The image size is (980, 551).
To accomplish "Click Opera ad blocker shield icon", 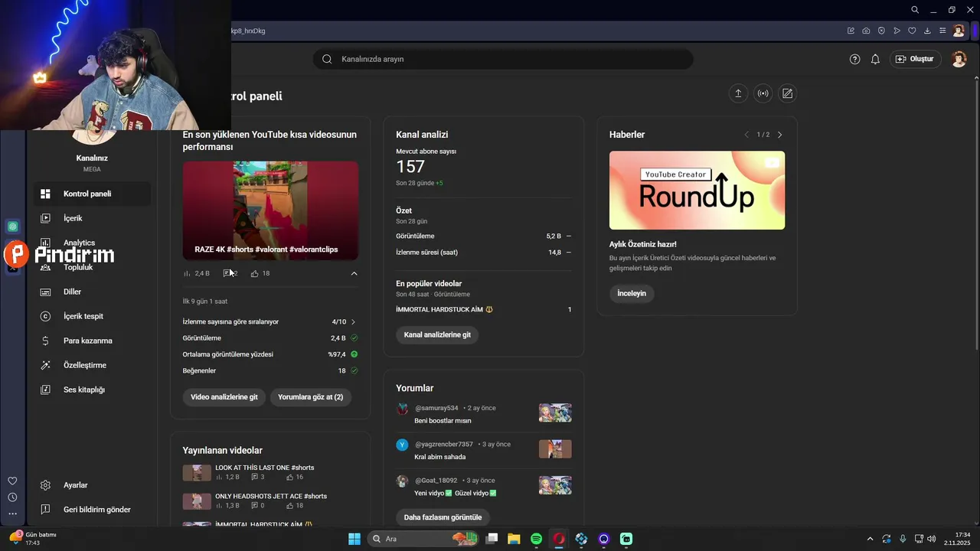I will click(x=881, y=31).
